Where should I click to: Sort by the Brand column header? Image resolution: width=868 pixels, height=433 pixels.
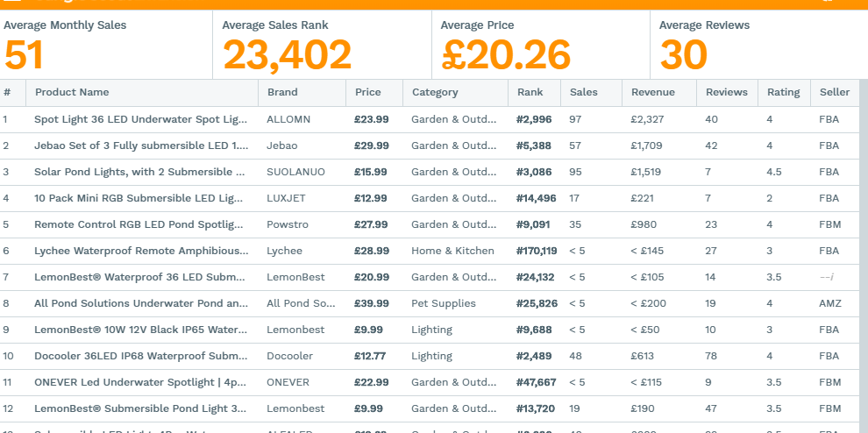[282, 92]
